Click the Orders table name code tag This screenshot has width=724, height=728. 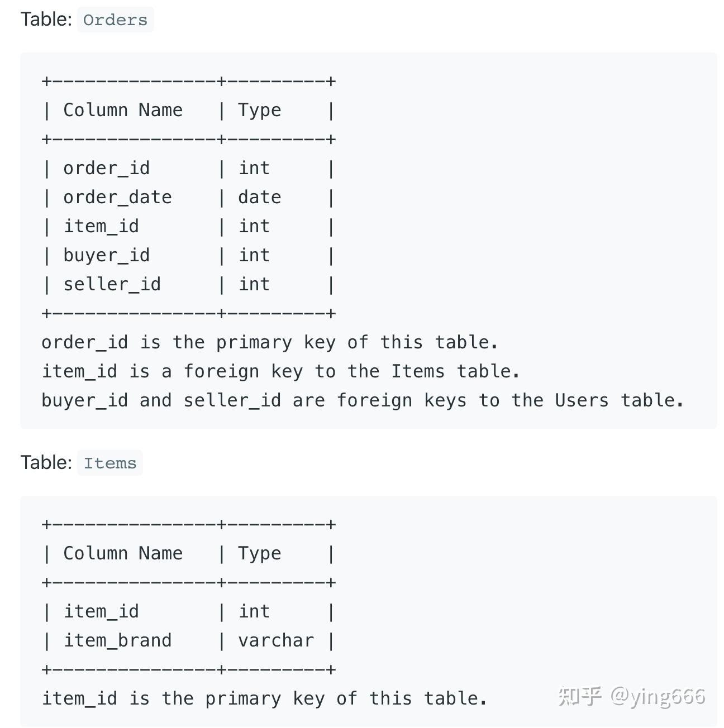(115, 20)
